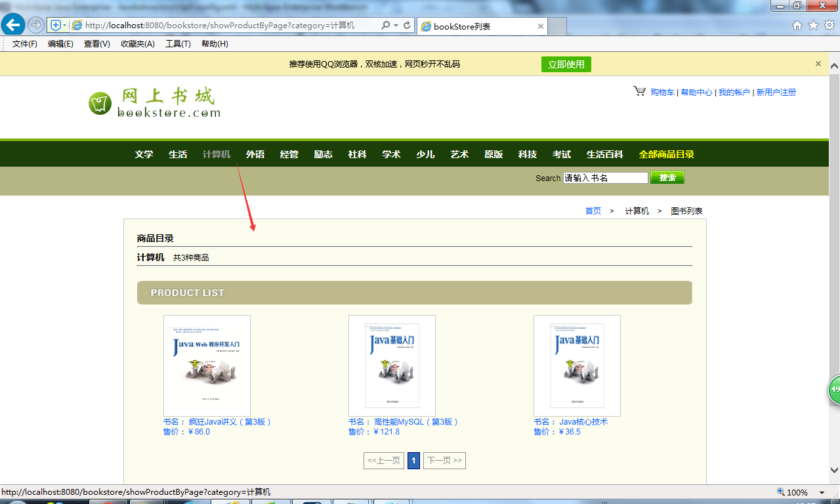The width and height of the screenshot is (840, 504).
Task: Open the 文件(F) menu
Action: [x=25, y=44]
